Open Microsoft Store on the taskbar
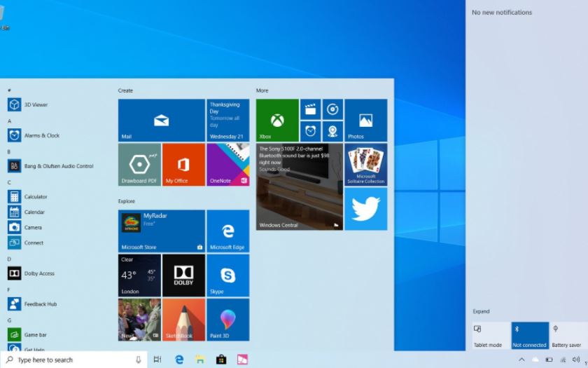This screenshot has height=368, width=588. coord(221,360)
